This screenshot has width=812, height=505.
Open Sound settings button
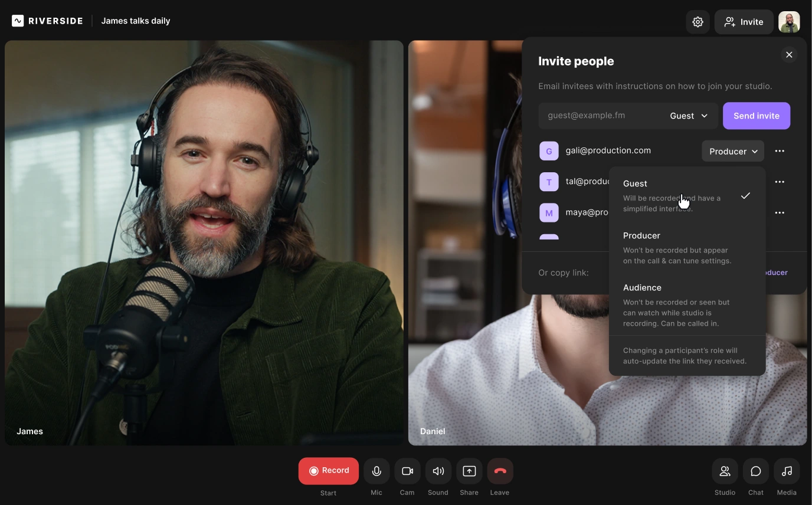coord(438,471)
